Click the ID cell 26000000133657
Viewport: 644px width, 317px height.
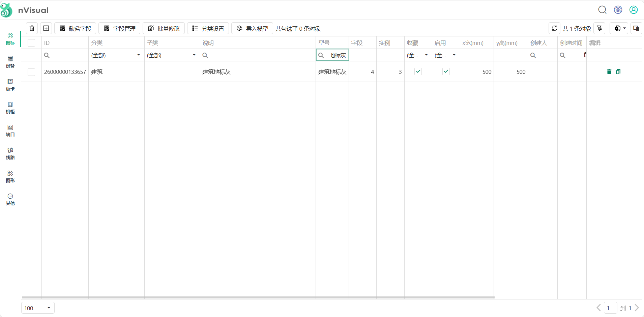65,72
